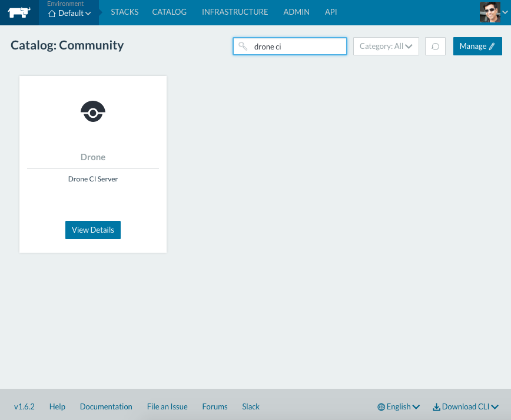Click the search magnifier icon
Viewport: 511px width, 420px height.
pos(243,46)
